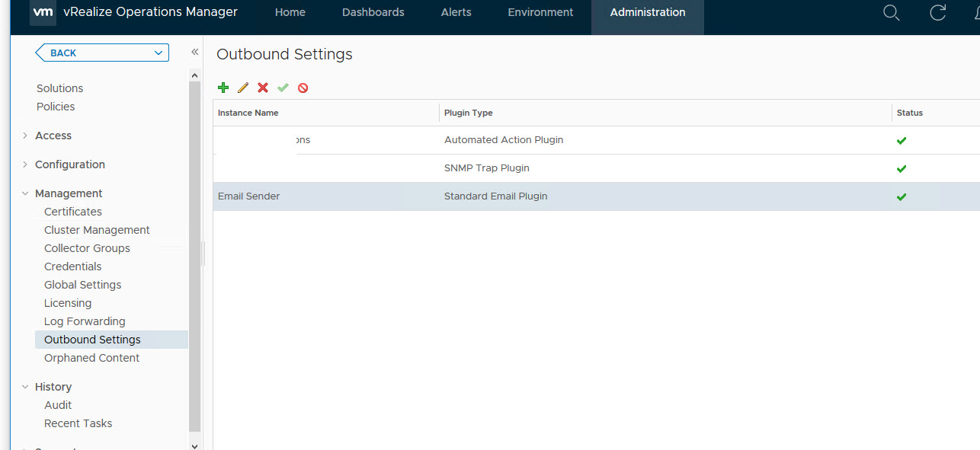This screenshot has width=980, height=450.
Task: Click the pencil Edit icon
Action: (243, 88)
